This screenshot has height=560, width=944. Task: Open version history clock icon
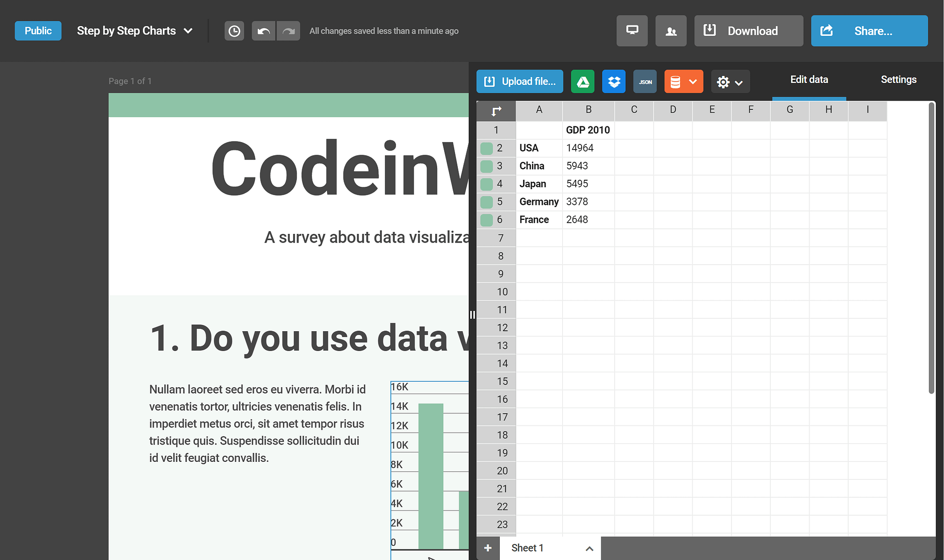click(x=234, y=31)
